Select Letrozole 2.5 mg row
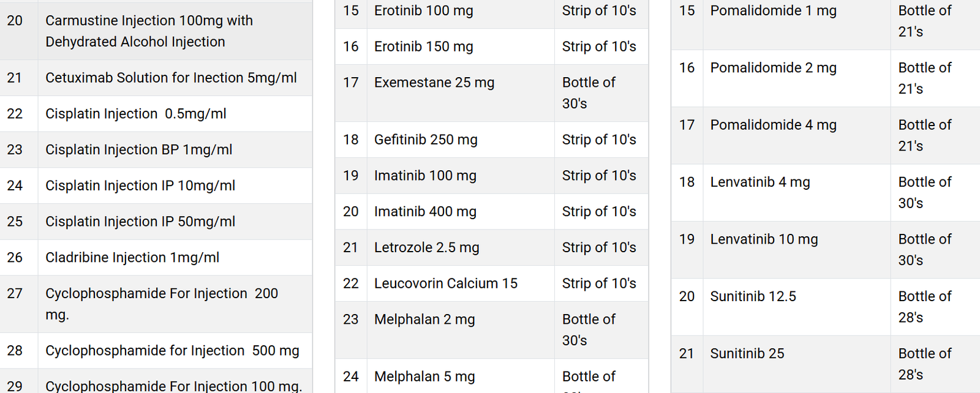 [x=492, y=247]
